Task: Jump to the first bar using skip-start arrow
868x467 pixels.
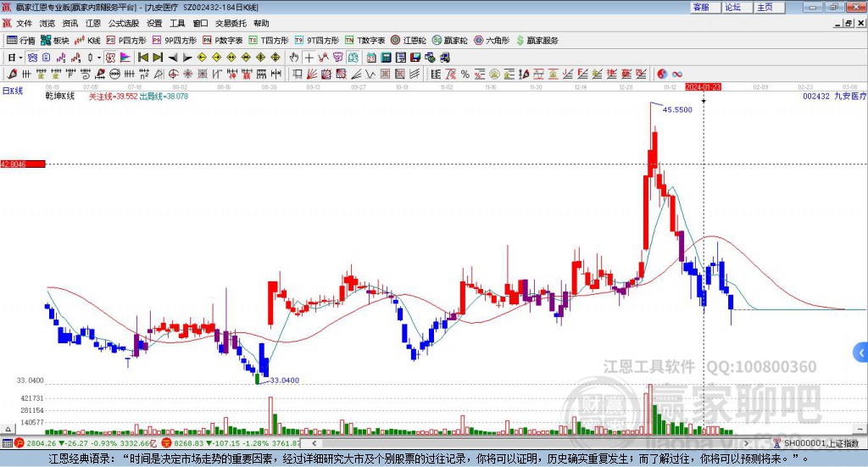Action: pyautogui.click(x=143, y=58)
